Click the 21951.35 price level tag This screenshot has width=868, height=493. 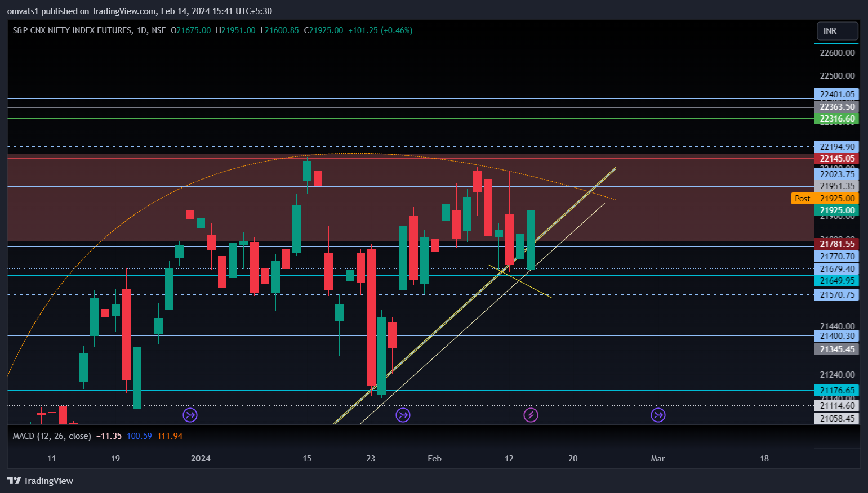(836, 186)
